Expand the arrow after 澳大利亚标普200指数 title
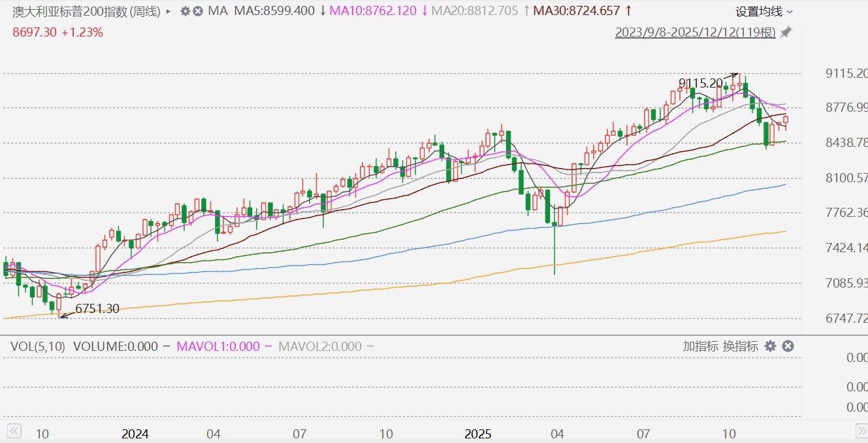 tap(169, 11)
